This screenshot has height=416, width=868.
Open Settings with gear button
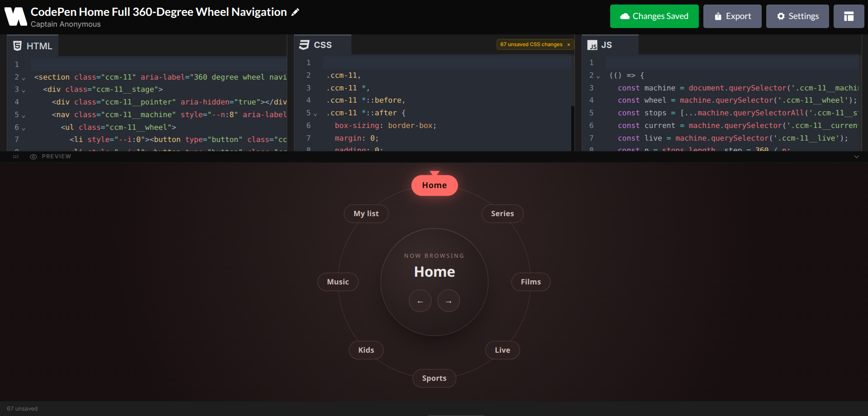(x=797, y=16)
